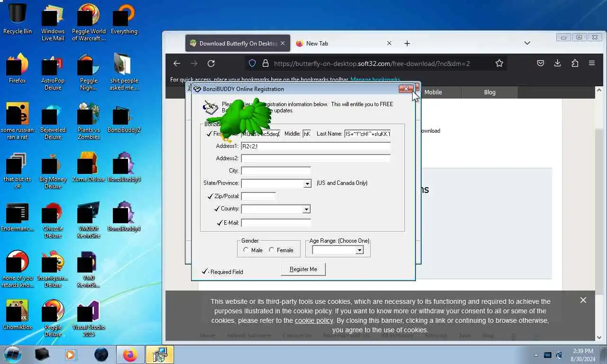Viewport: 607px width, 364px height.
Task: Open the Recycle Bin desktop icon
Action: pyautogui.click(x=18, y=19)
